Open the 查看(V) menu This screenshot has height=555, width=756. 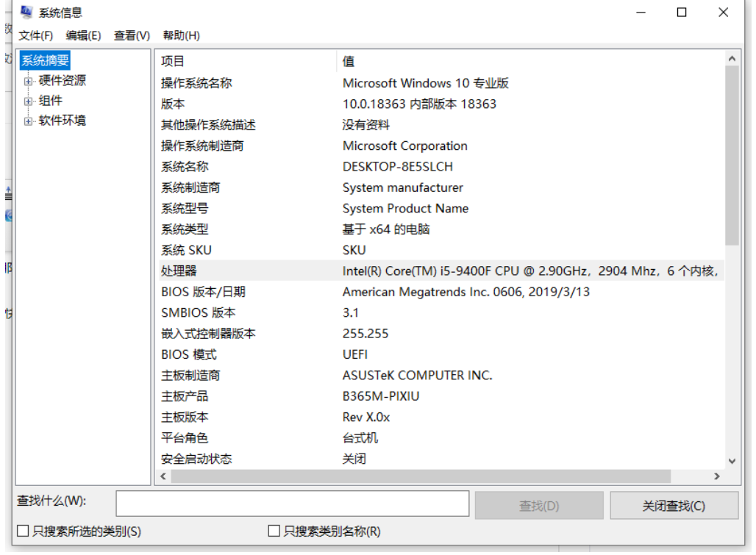[x=132, y=35]
